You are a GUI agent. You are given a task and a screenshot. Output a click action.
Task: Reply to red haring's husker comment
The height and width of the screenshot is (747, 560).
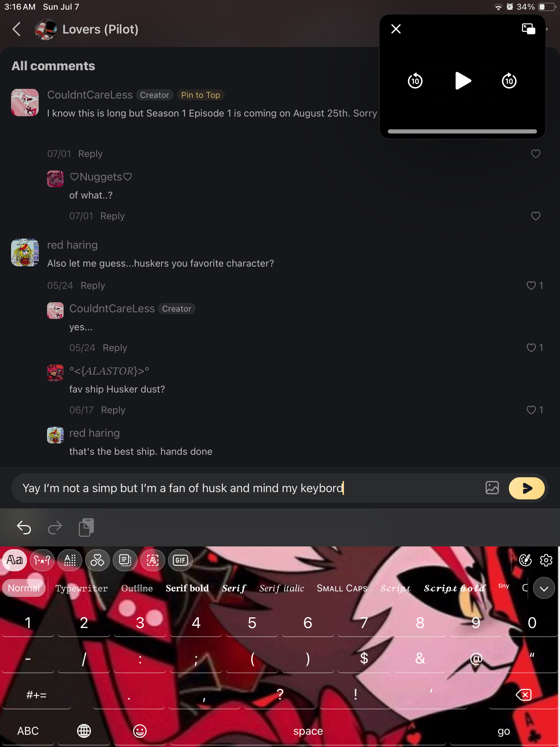click(x=93, y=285)
